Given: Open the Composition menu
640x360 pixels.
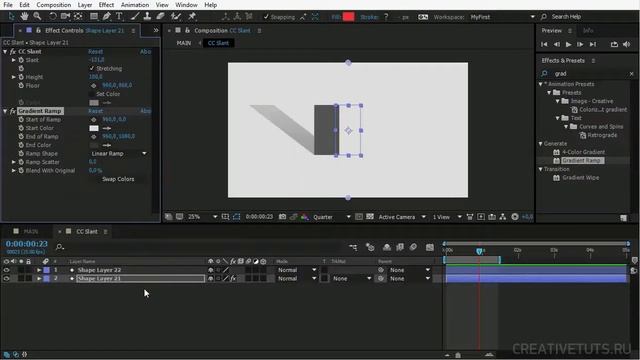Looking at the screenshot, I should point(53,5).
